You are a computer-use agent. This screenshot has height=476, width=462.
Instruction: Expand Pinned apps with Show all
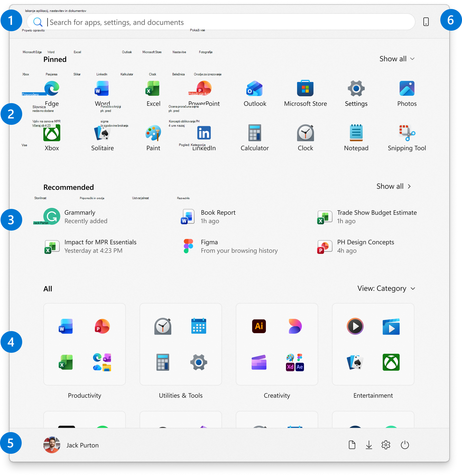pos(397,59)
